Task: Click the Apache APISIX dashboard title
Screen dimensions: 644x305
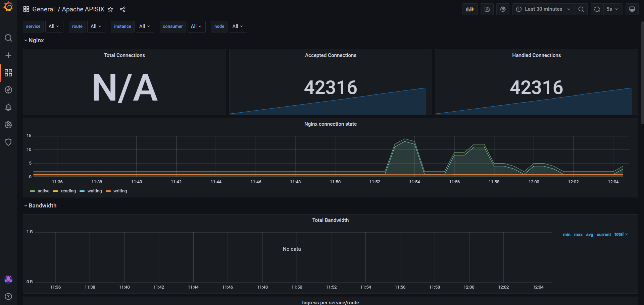Action: pos(83,9)
